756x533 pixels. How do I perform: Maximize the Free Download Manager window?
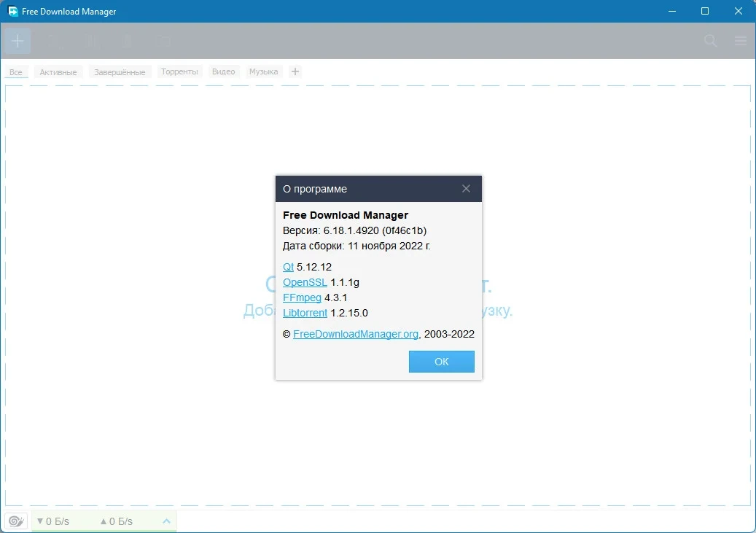coord(705,11)
